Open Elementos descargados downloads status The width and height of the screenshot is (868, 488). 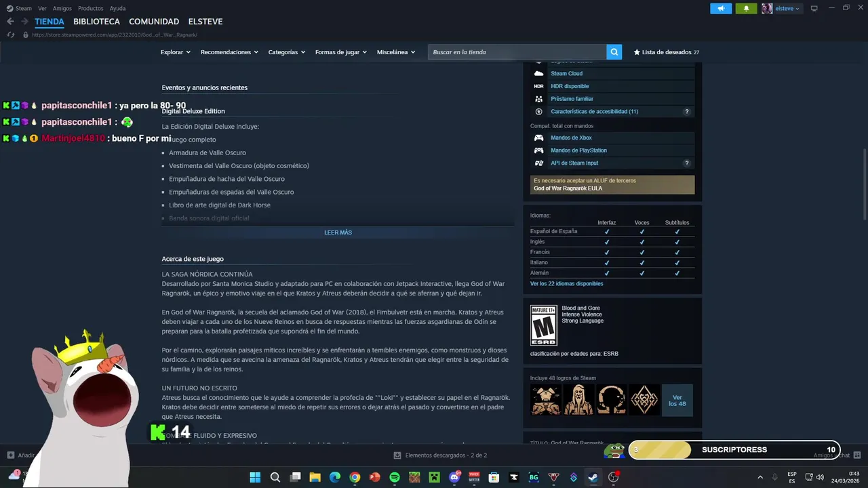pos(441,455)
